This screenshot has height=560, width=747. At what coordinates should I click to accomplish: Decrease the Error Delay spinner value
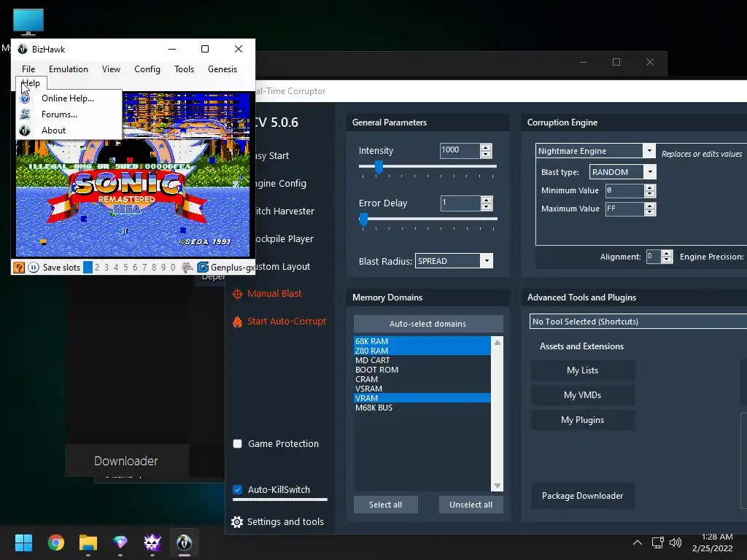pos(486,207)
